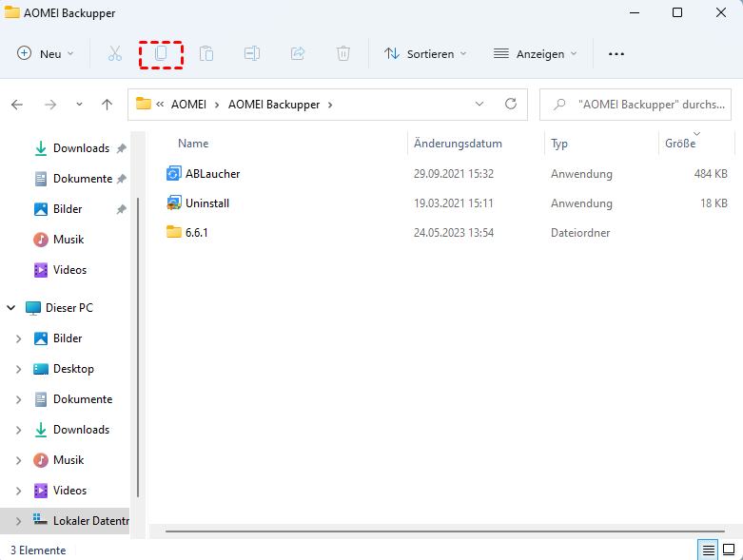Go up one folder level arrow

pyautogui.click(x=108, y=105)
